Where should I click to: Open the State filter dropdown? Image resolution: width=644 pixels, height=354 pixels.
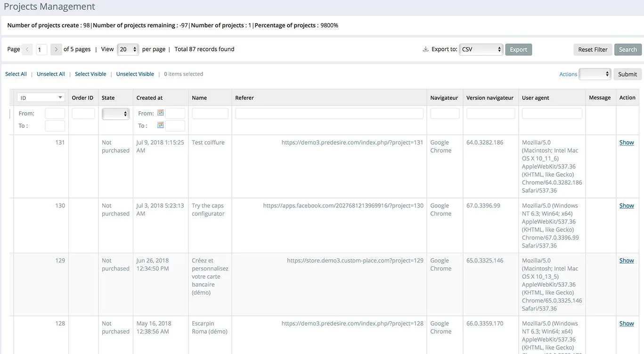116,114
